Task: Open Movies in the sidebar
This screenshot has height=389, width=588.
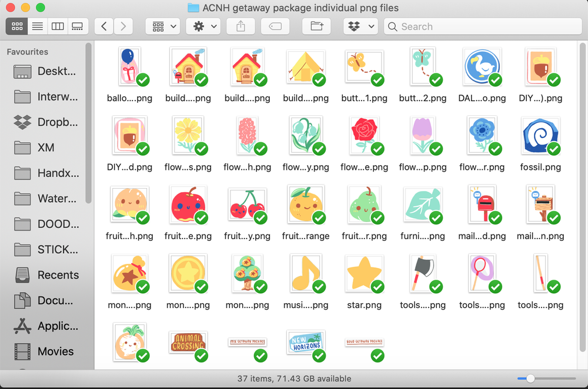Action: tap(45, 351)
